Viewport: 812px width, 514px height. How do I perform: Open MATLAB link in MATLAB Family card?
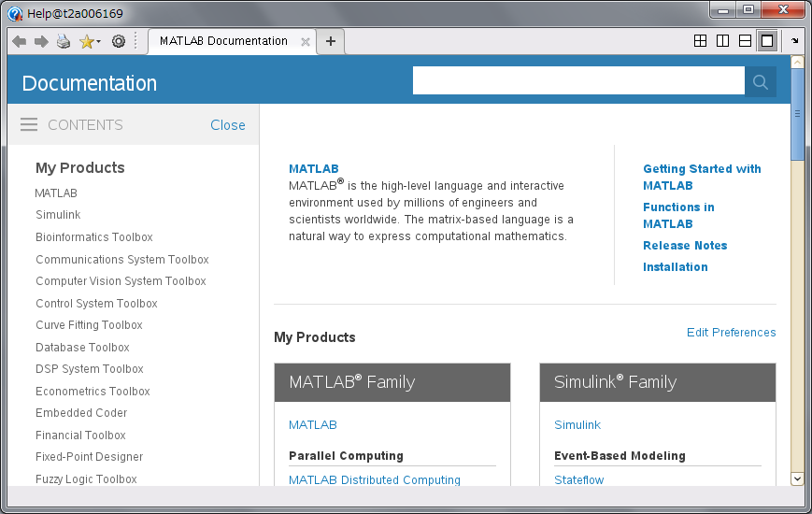coord(313,425)
